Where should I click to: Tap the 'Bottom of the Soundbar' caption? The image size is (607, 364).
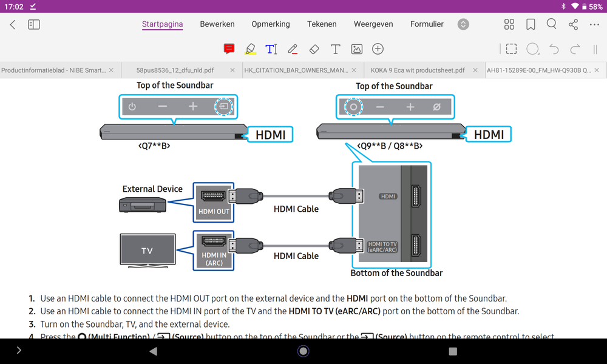396,273
